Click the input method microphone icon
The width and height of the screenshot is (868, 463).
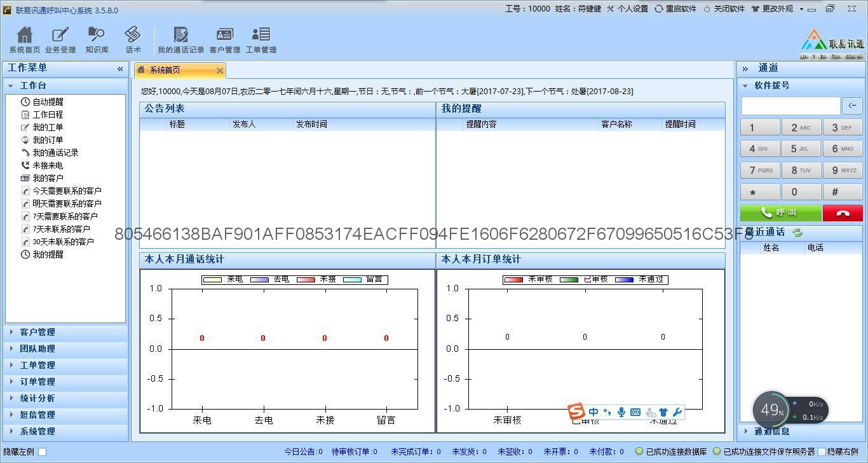(x=621, y=412)
